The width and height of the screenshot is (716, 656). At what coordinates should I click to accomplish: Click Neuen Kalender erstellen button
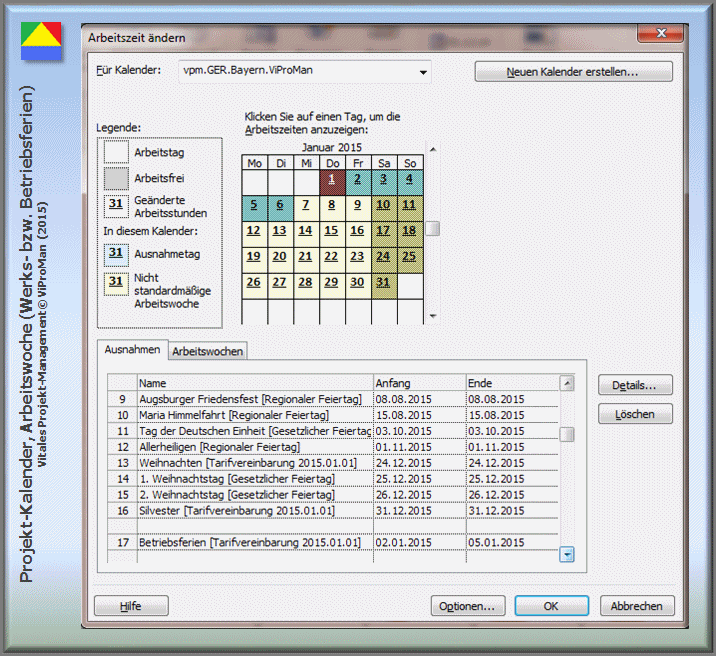click(x=572, y=73)
